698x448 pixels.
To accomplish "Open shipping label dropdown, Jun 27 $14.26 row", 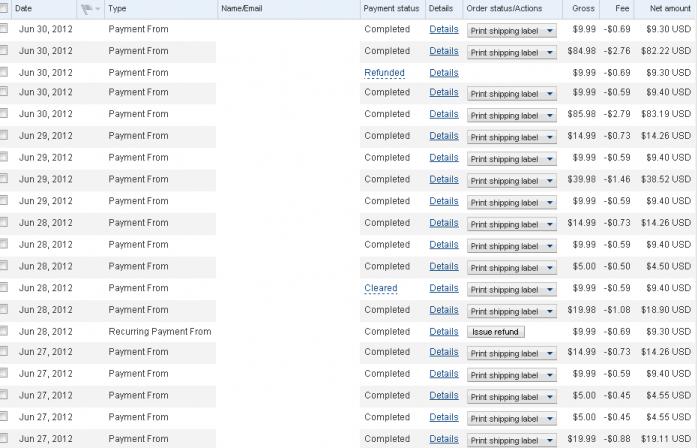I will [x=511, y=354].
